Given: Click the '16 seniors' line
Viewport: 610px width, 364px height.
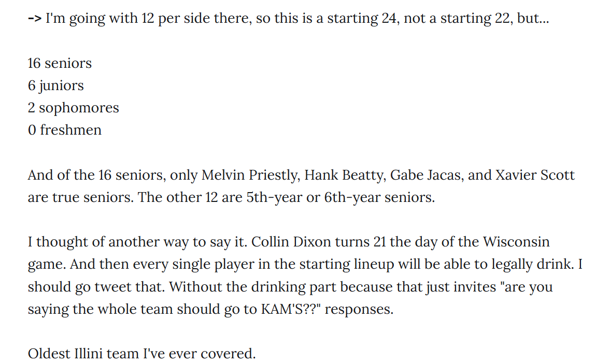Looking at the screenshot, I should click(x=60, y=64).
